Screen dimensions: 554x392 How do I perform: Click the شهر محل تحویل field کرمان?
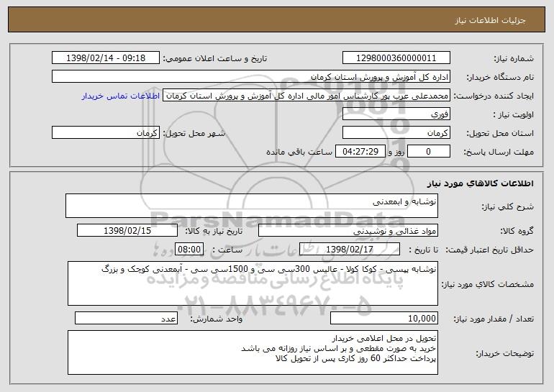(106, 133)
